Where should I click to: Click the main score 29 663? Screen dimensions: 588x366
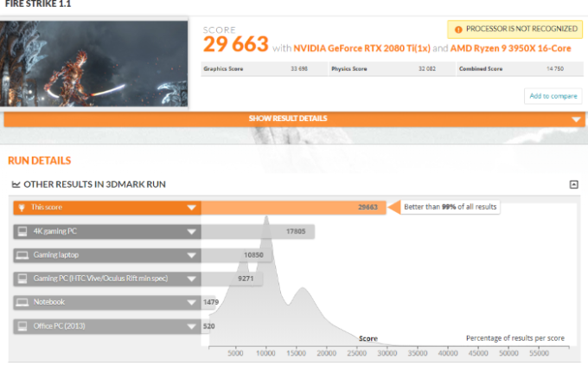pos(236,44)
